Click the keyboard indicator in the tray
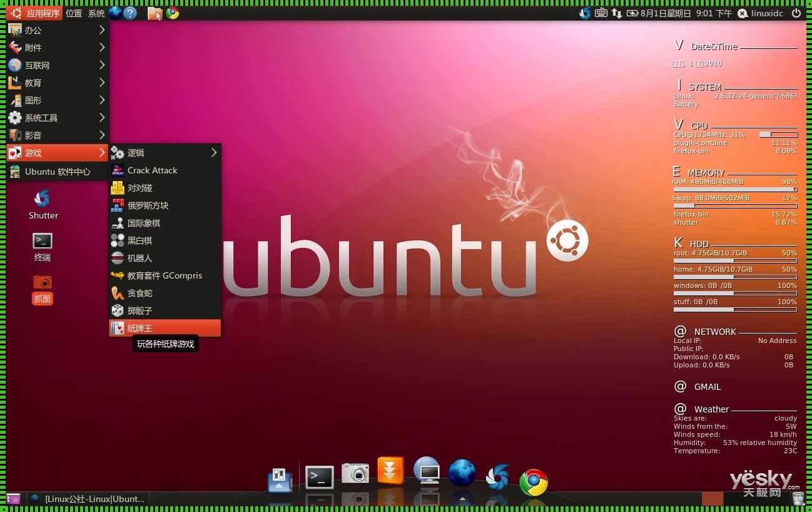Image resolution: width=812 pixels, height=512 pixels. click(601, 13)
